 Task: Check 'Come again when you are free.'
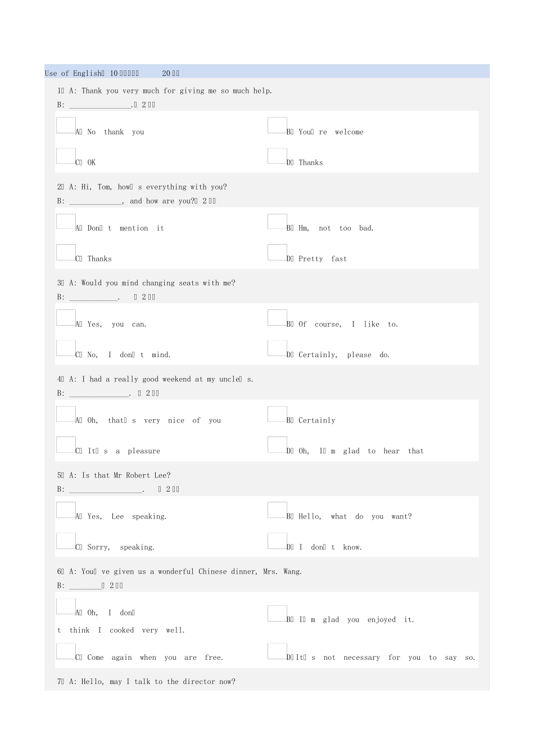[66, 651]
